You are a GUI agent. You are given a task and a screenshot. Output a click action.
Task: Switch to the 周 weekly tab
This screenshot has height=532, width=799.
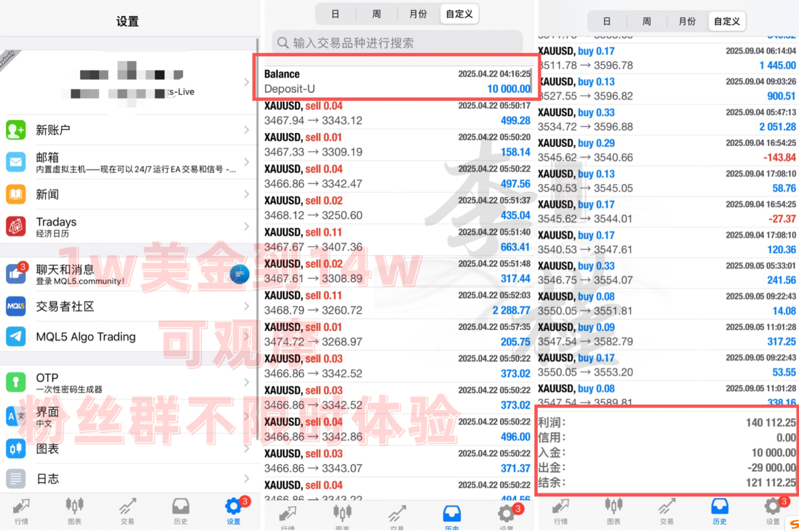[x=376, y=14]
